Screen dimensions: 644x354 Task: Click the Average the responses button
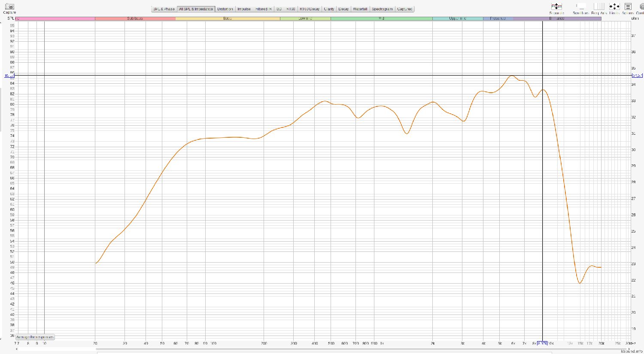tap(35, 337)
